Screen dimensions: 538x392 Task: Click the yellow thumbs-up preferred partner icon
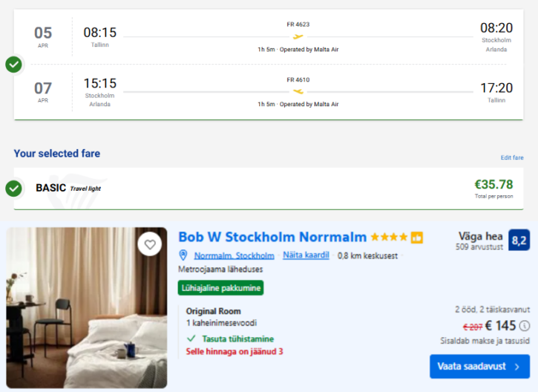[x=417, y=238]
